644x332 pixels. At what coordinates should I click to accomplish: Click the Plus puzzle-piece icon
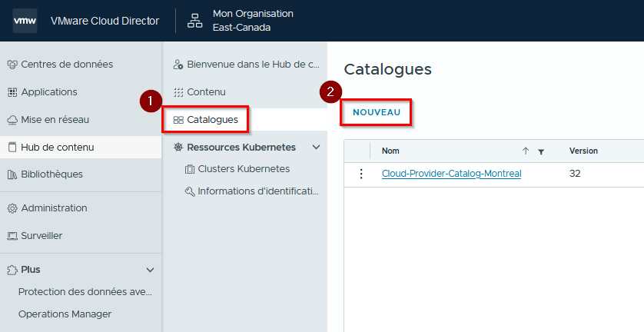[13, 270]
